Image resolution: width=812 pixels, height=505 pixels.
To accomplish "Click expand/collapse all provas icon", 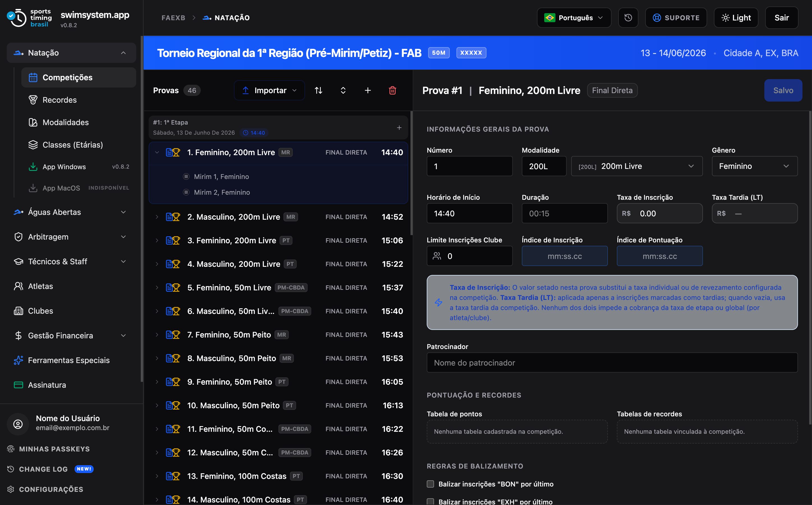I will point(343,90).
